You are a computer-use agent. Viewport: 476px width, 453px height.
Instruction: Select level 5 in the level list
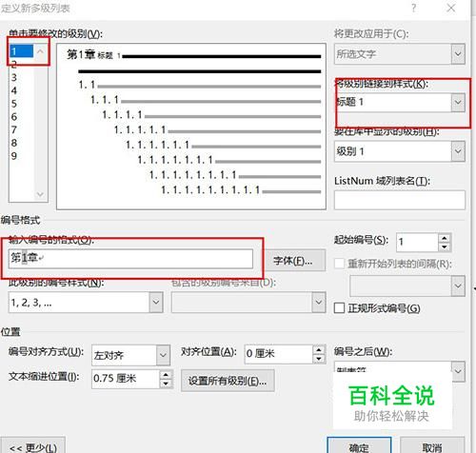click(14, 104)
